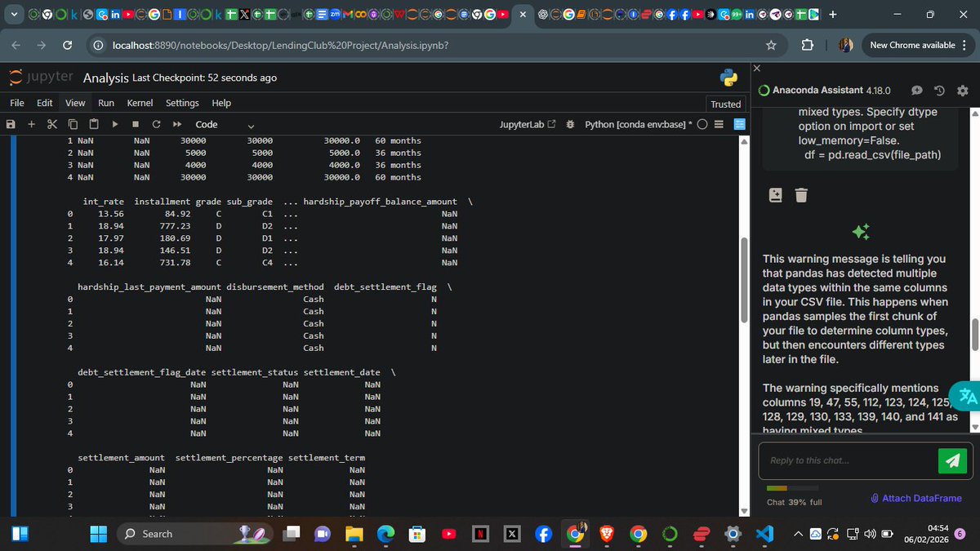Screen dimensions: 980x551
Task: Reload the page in Chrome
Action: point(67,45)
